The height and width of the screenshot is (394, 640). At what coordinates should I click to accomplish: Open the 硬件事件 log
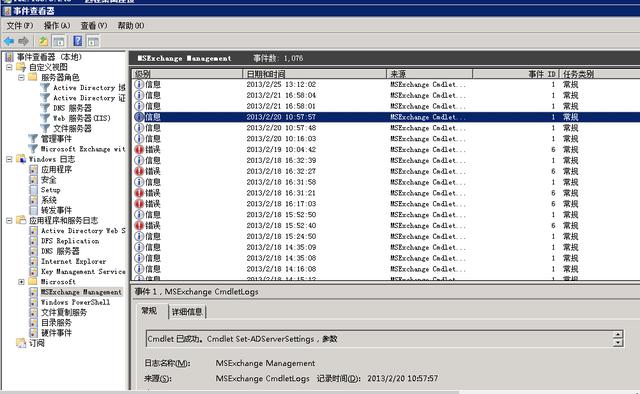click(x=56, y=333)
